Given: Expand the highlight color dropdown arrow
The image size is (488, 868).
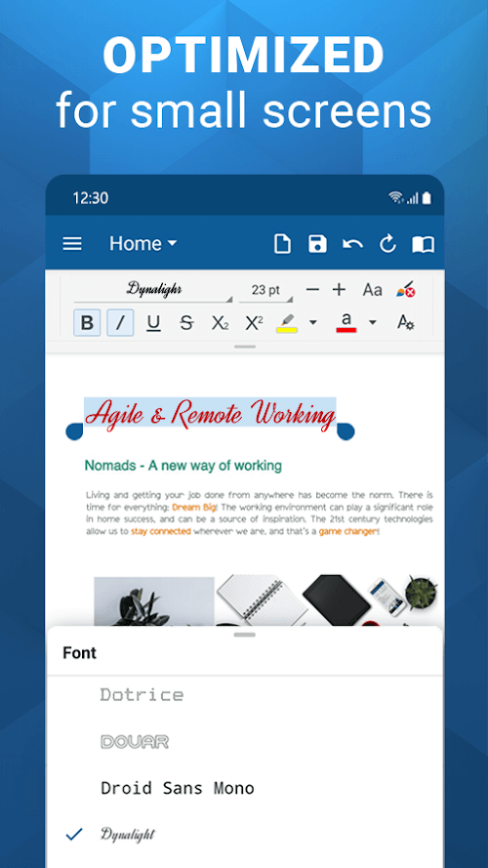Looking at the screenshot, I should [312, 323].
